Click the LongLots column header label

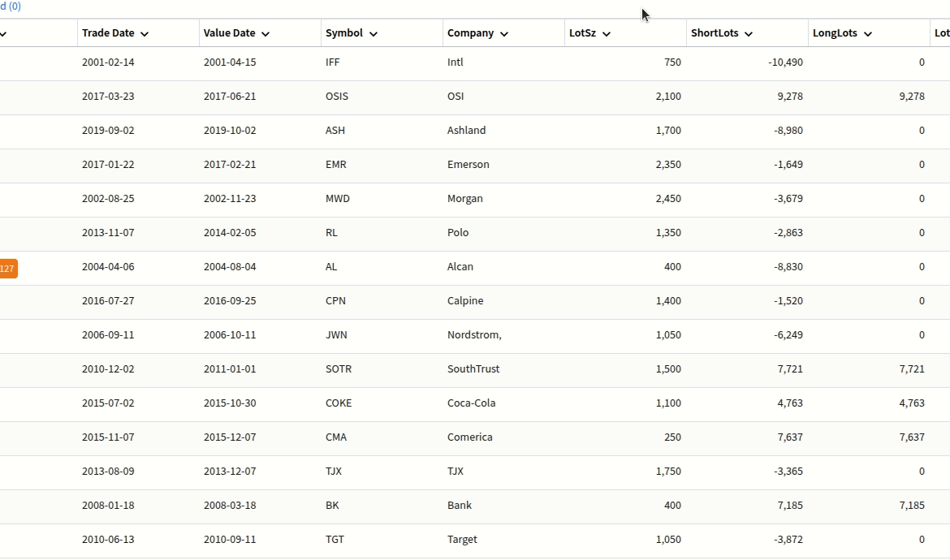pyautogui.click(x=835, y=32)
